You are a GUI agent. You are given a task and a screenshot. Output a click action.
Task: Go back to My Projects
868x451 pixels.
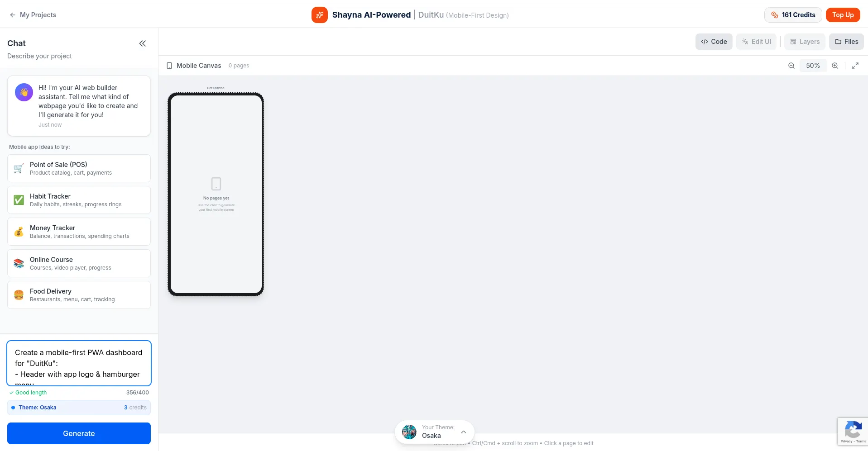tap(33, 15)
